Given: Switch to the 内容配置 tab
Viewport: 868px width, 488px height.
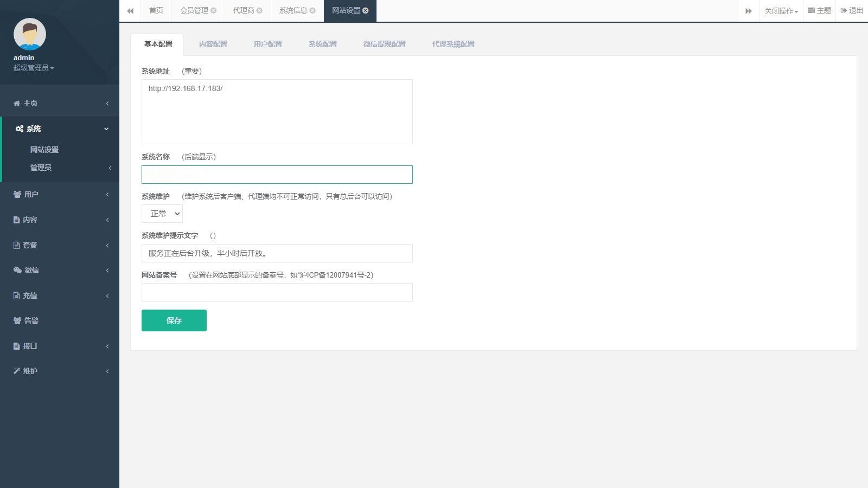Looking at the screenshot, I should [213, 44].
